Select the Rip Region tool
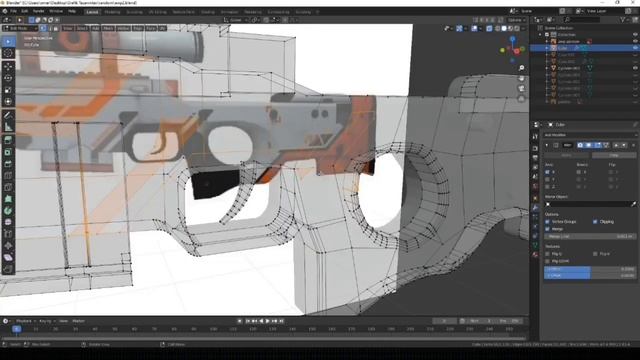The height and width of the screenshot is (360, 640). pyautogui.click(x=8, y=269)
